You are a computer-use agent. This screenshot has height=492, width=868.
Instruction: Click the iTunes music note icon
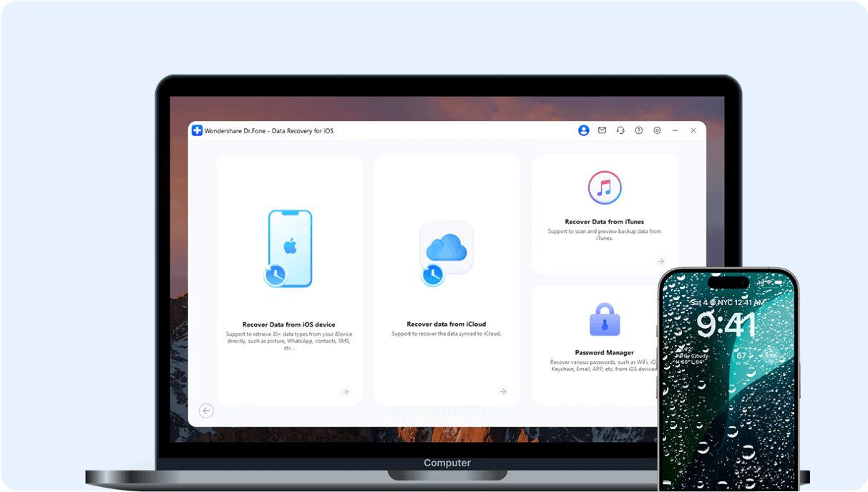click(x=605, y=188)
